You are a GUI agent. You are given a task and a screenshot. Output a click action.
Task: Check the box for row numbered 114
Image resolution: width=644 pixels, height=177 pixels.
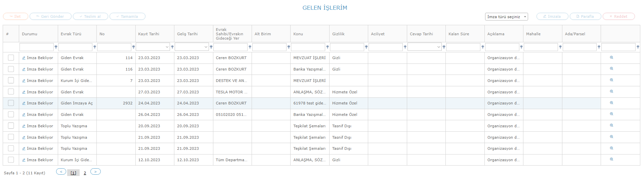(x=11, y=58)
